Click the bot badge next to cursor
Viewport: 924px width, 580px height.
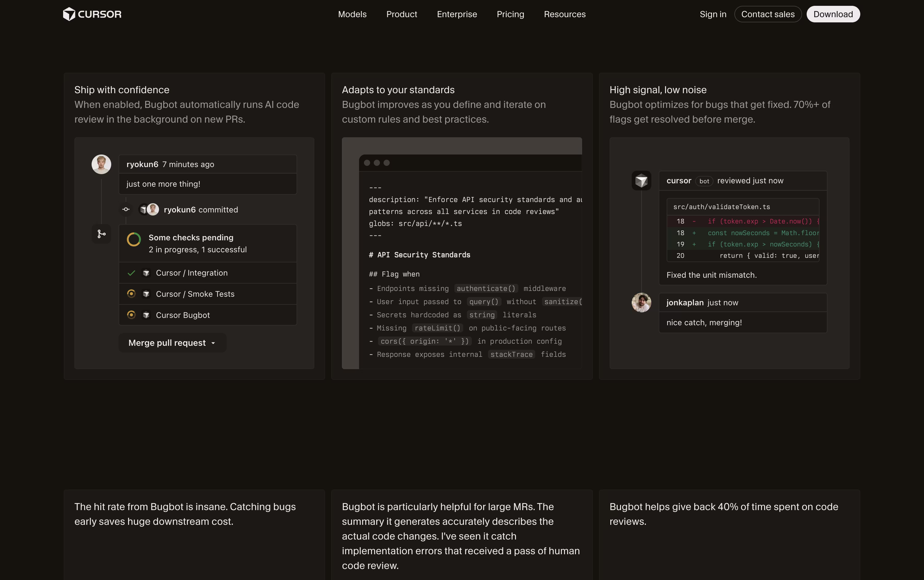click(x=704, y=181)
